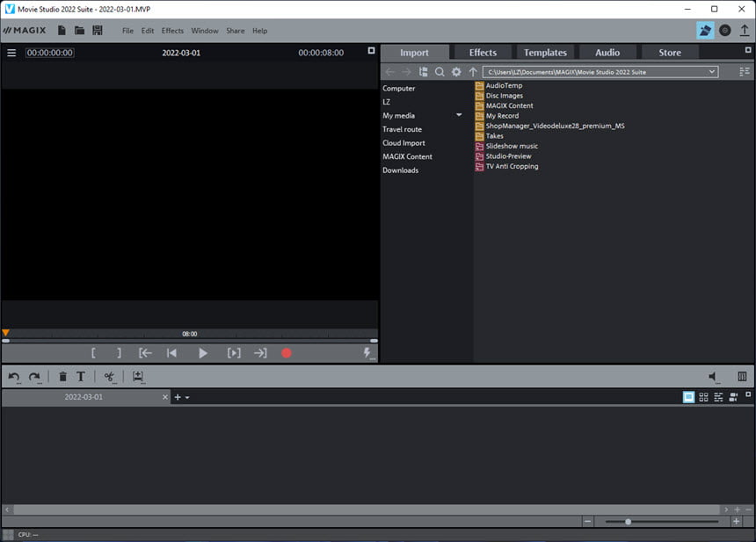Viewport: 756px width, 542px height.
Task: Open media pool options gear
Action: [x=456, y=72]
